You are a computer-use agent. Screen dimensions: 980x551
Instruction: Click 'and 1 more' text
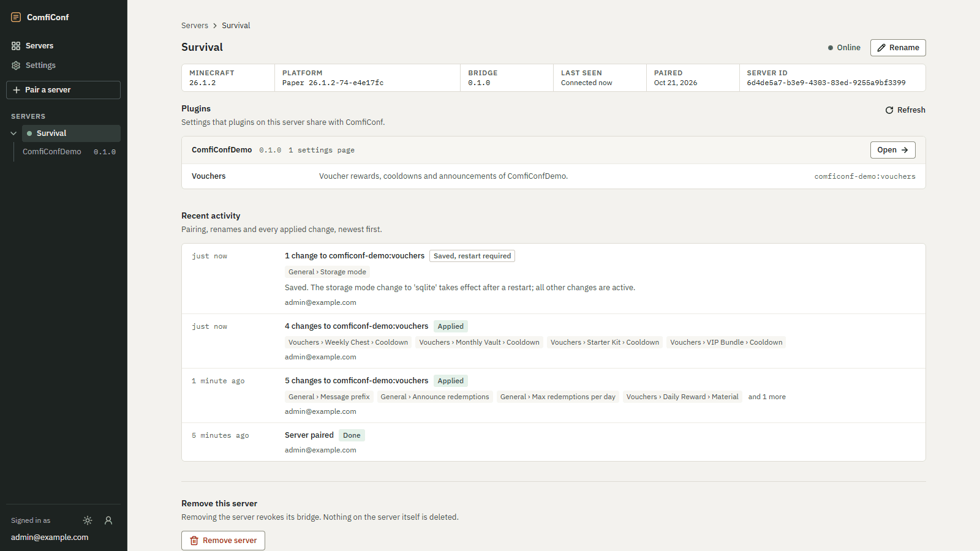[767, 397]
